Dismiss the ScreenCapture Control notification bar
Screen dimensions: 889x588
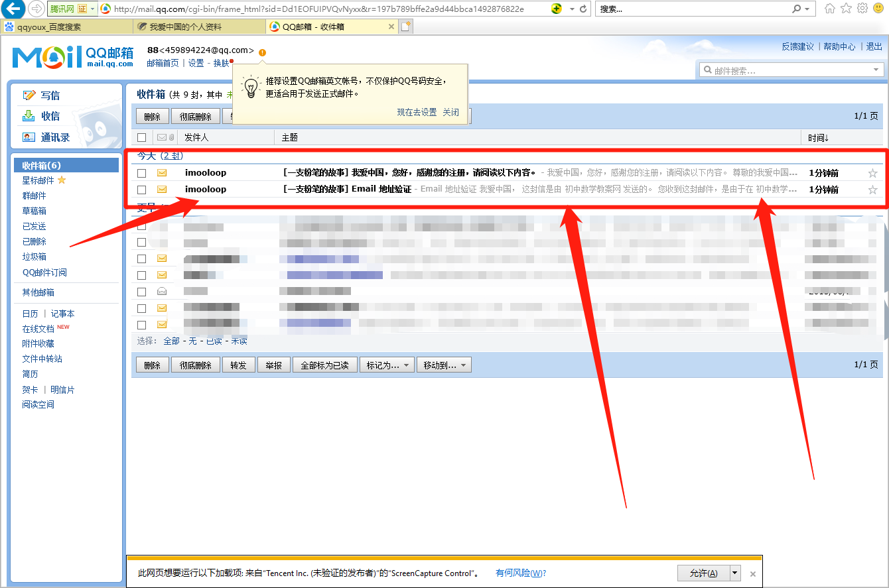click(753, 574)
